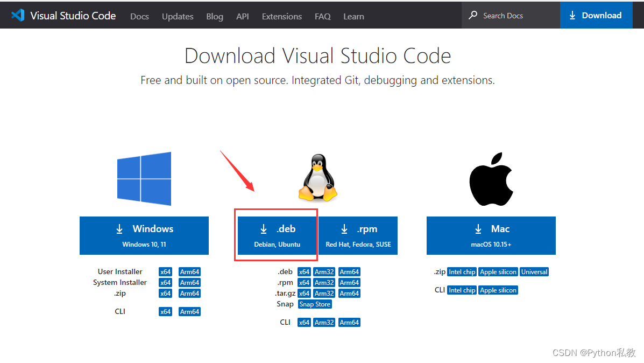The width and height of the screenshot is (644, 363).
Task: Select Arm64 for Linux .tar.gz
Action: click(350, 294)
